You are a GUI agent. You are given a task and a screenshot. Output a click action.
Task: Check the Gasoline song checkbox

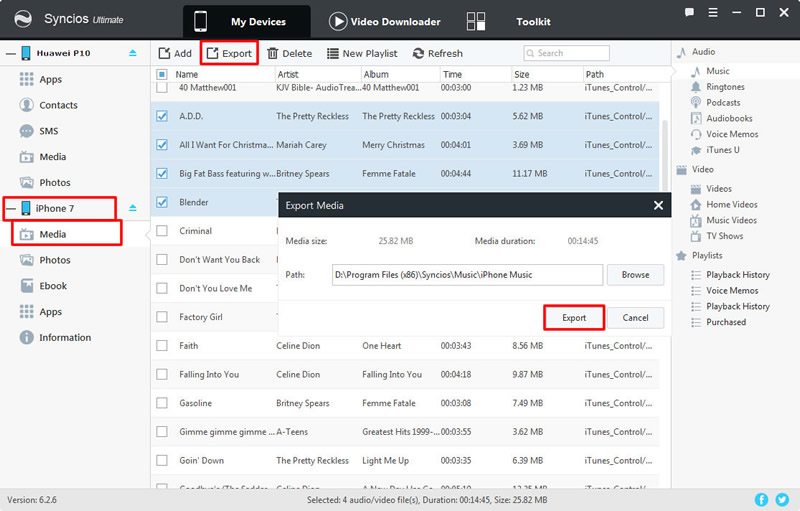162,403
